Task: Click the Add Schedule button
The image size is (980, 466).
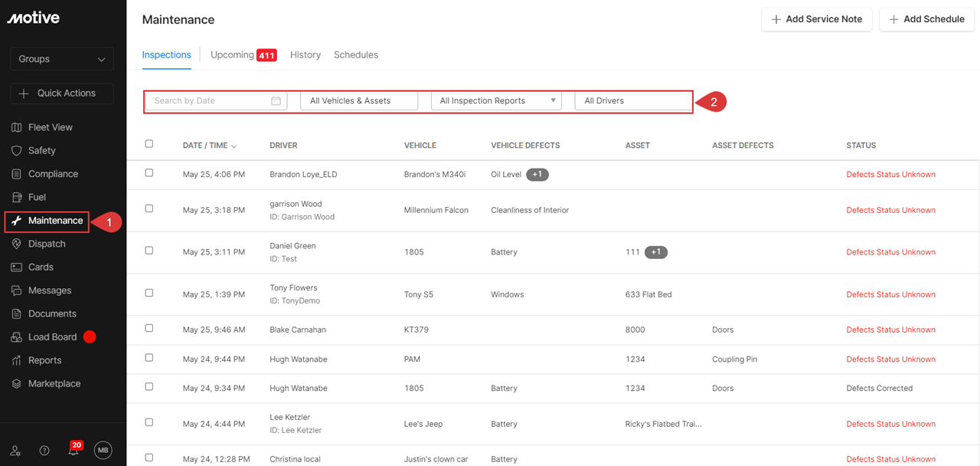Action: 926,19
